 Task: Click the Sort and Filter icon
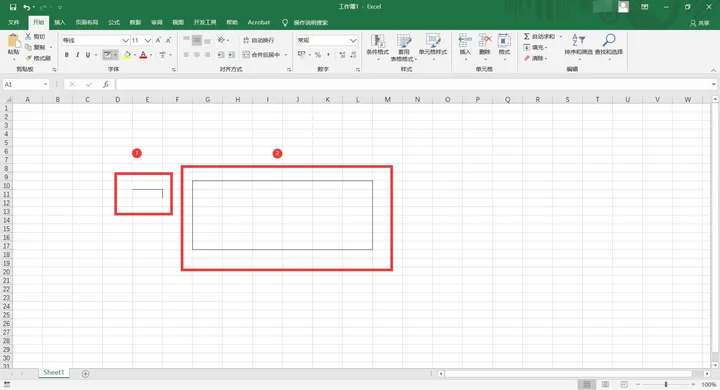coord(578,40)
